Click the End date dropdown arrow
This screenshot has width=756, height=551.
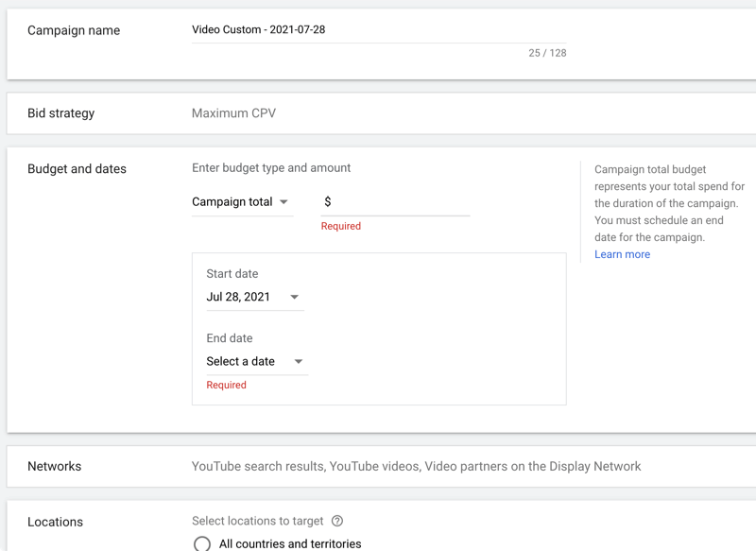299,362
